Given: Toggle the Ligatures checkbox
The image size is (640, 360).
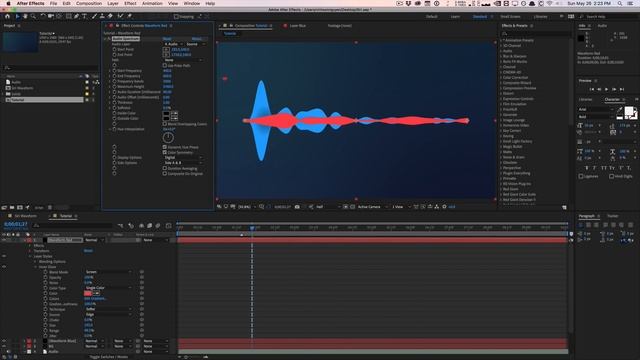Looking at the screenshot, I should tap(581, 176).
